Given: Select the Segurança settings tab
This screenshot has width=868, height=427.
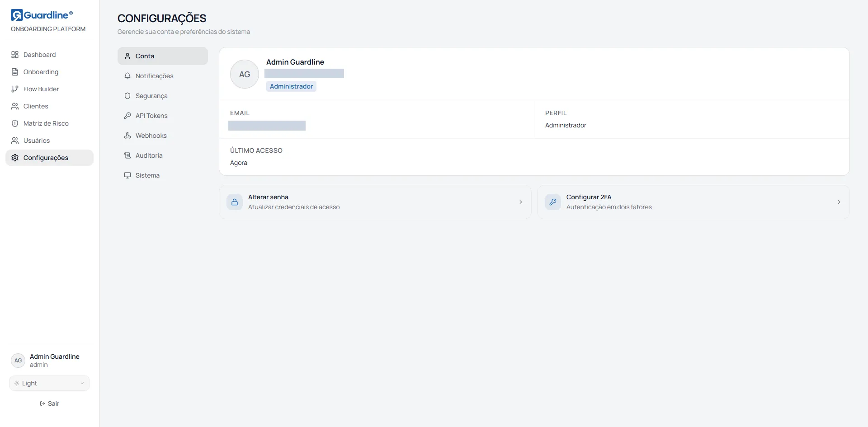Looking at the screenshot, I should click(163, 96).
